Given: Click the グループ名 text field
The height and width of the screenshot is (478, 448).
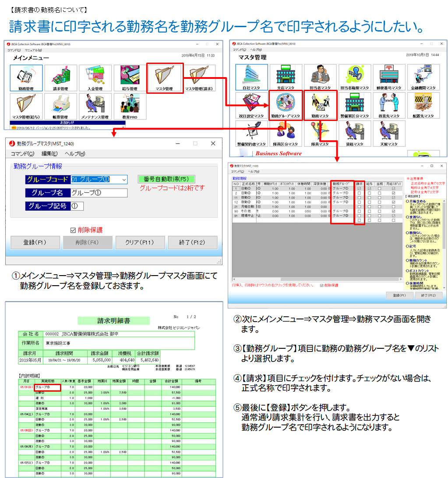Looking at the screenshot, I should pos(99,193).
